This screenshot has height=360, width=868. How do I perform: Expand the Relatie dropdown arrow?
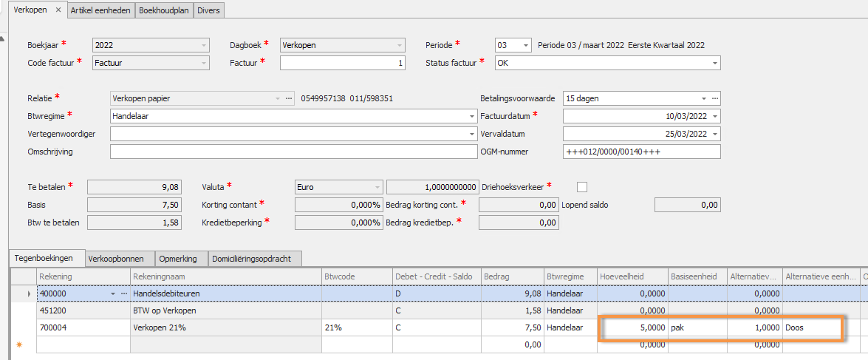click(278, 98)
